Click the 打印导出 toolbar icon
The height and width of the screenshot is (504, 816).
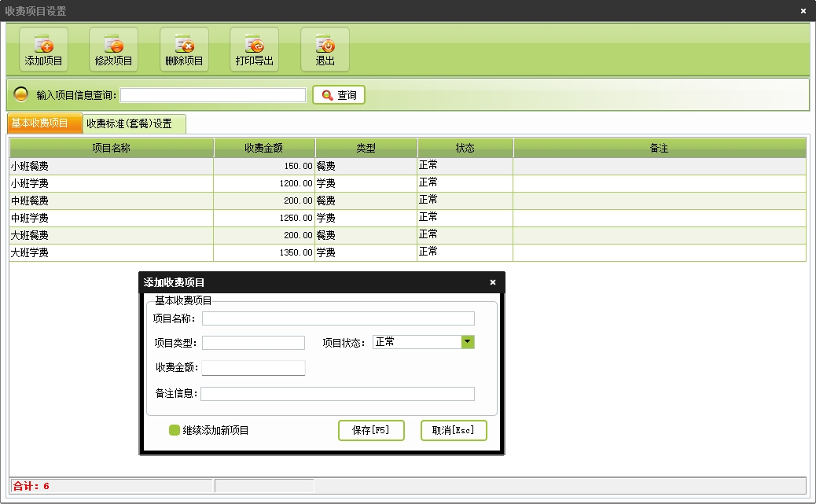point(254,46)
